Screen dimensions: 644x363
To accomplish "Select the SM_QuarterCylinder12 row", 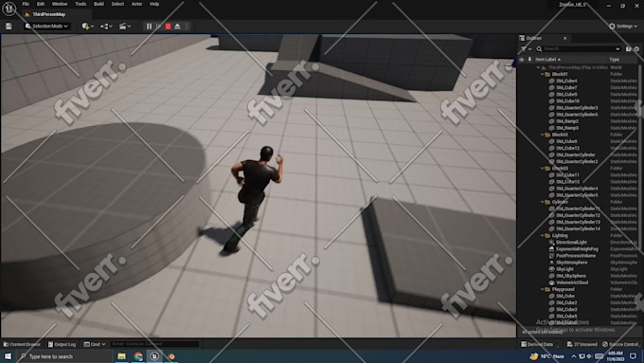I will point(578,215).
